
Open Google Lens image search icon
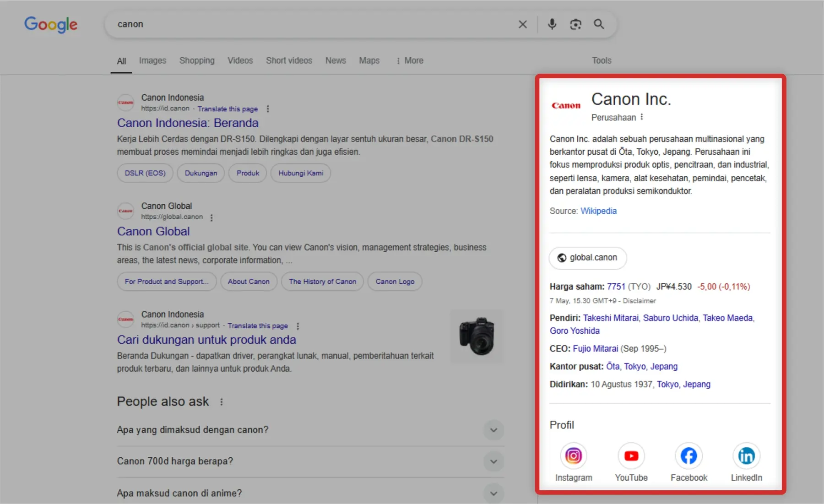click(575, 24)
